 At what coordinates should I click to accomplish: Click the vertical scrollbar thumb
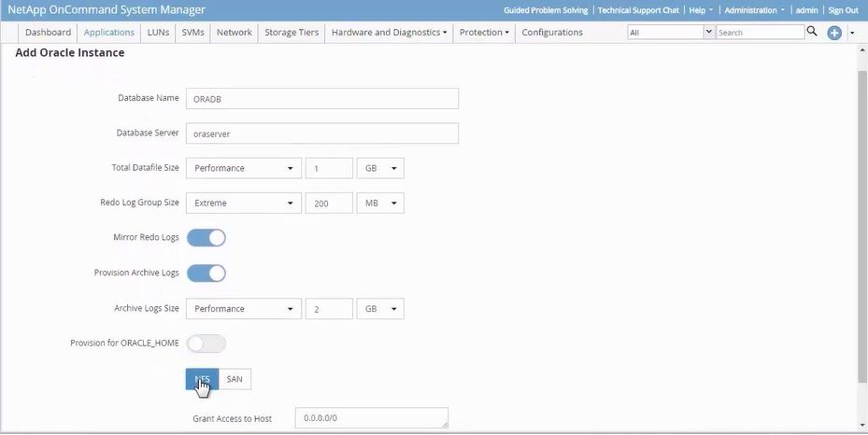862,226
